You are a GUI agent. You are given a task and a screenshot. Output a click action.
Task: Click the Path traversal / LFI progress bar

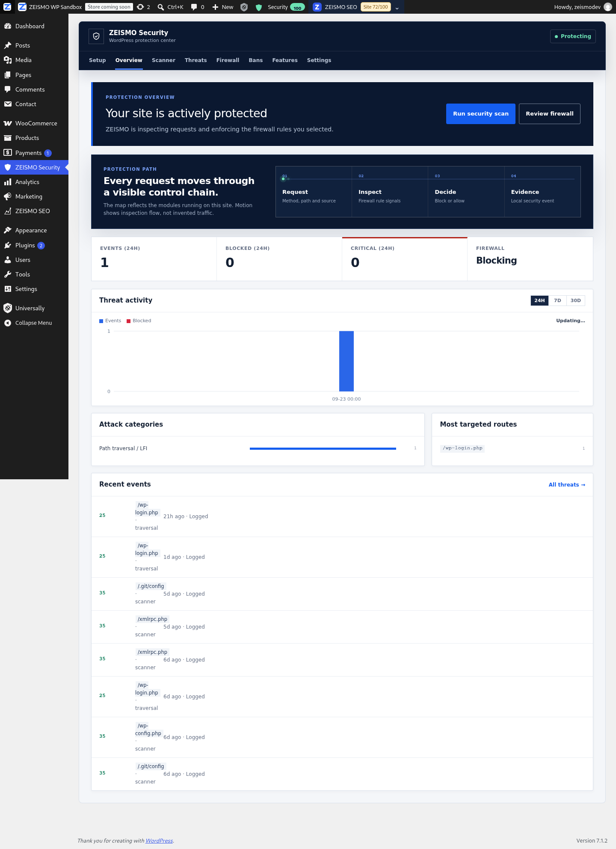[323, 448]
